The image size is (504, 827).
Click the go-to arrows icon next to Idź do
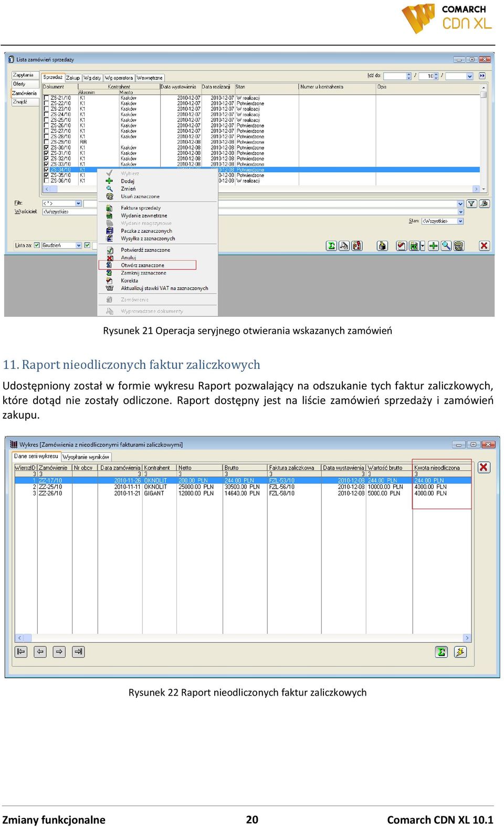pyautogui.click(x=482, y=76)
